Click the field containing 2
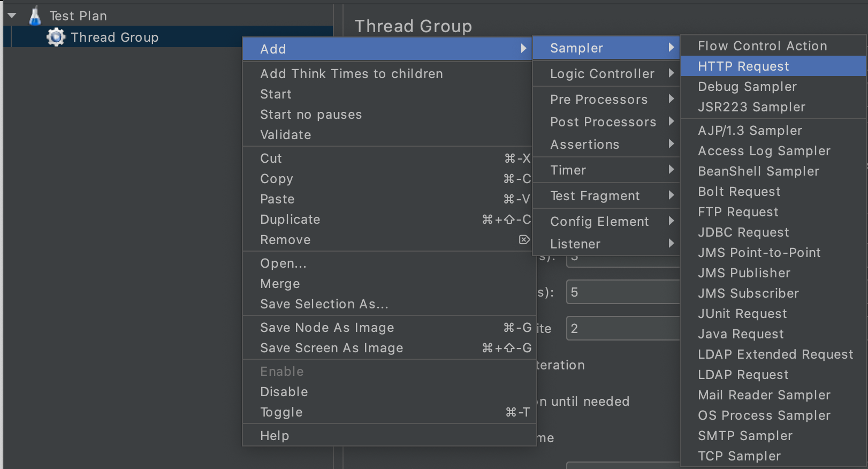 coord(623,328)
